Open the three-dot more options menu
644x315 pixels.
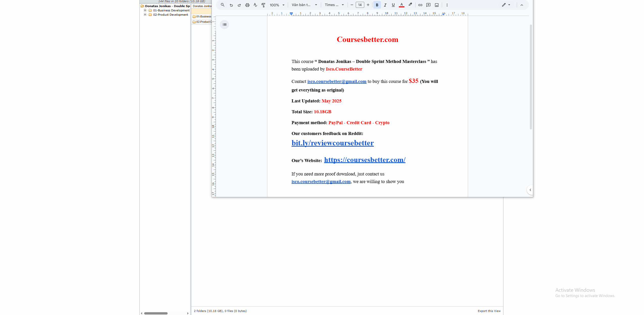point(447,5)
